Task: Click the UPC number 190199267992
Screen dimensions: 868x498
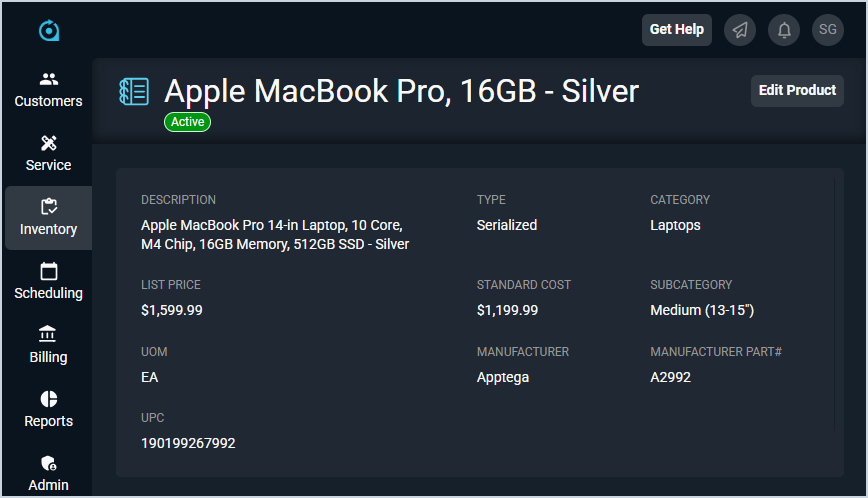Action: coord(188,443)
